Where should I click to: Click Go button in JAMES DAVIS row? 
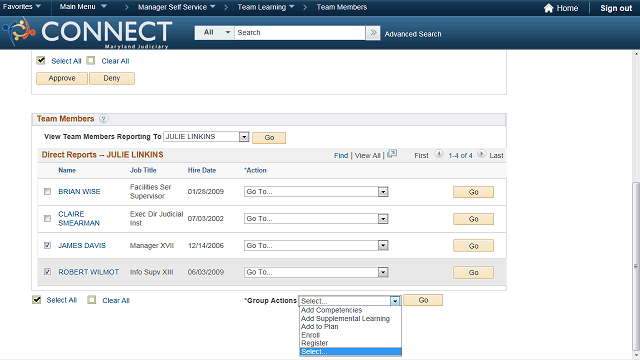473,246
